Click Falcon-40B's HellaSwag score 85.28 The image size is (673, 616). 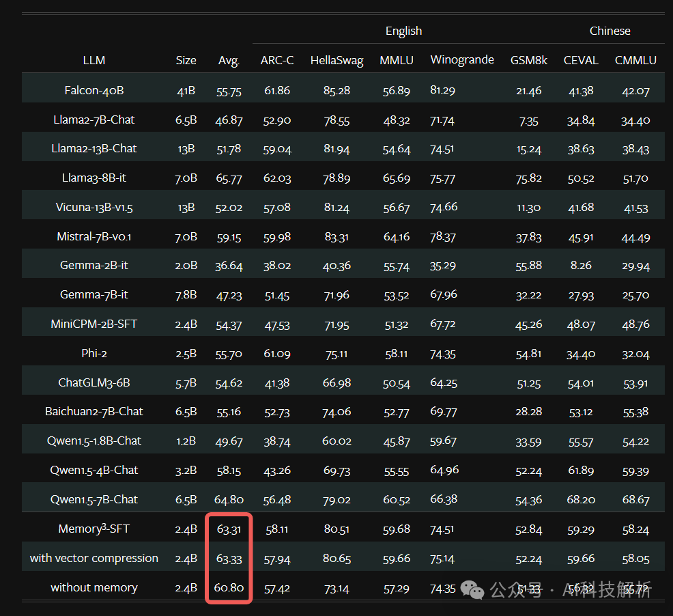(x=337, y=91)
